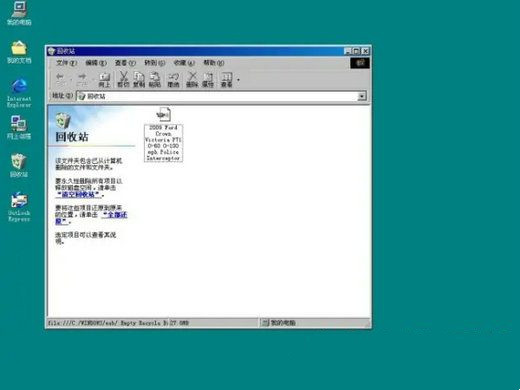
Task: Click the Undo (撤消) toolbar icon
Action: tap(173, 80)
